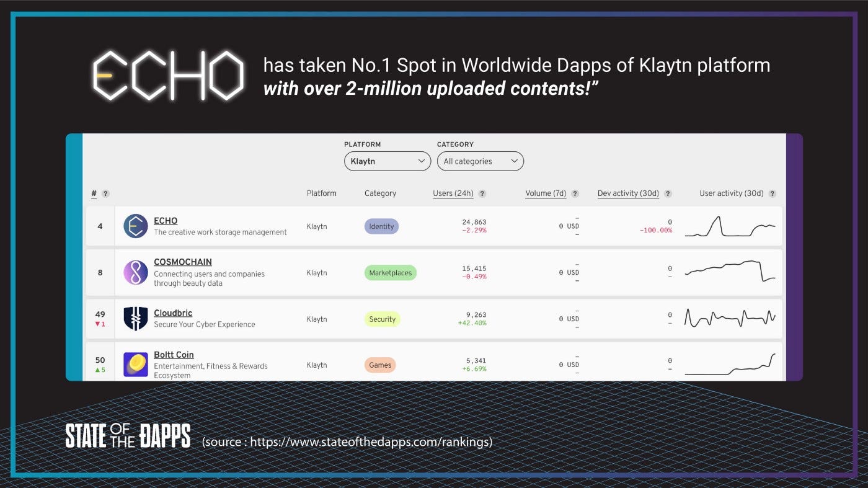Click help icon next to Dev activity (30d)

pos(668,193)
